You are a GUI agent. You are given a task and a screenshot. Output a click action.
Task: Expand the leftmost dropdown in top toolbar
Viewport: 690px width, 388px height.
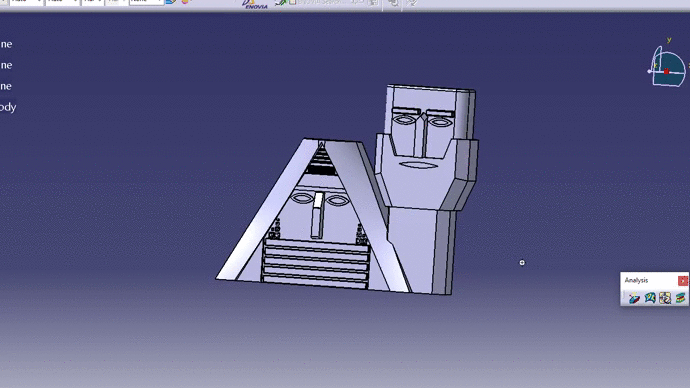click(26, 2)
